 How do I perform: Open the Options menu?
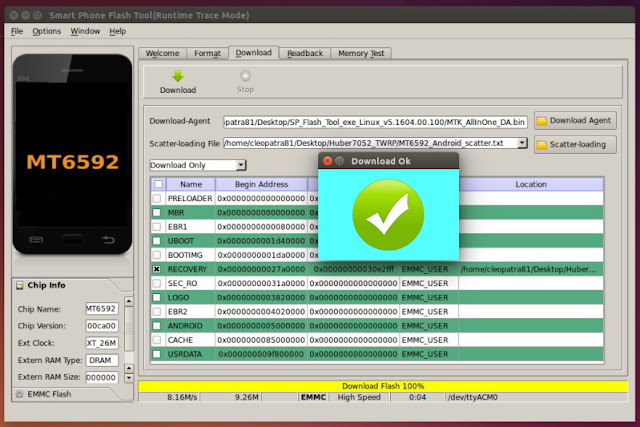click(x=47, y=31)
